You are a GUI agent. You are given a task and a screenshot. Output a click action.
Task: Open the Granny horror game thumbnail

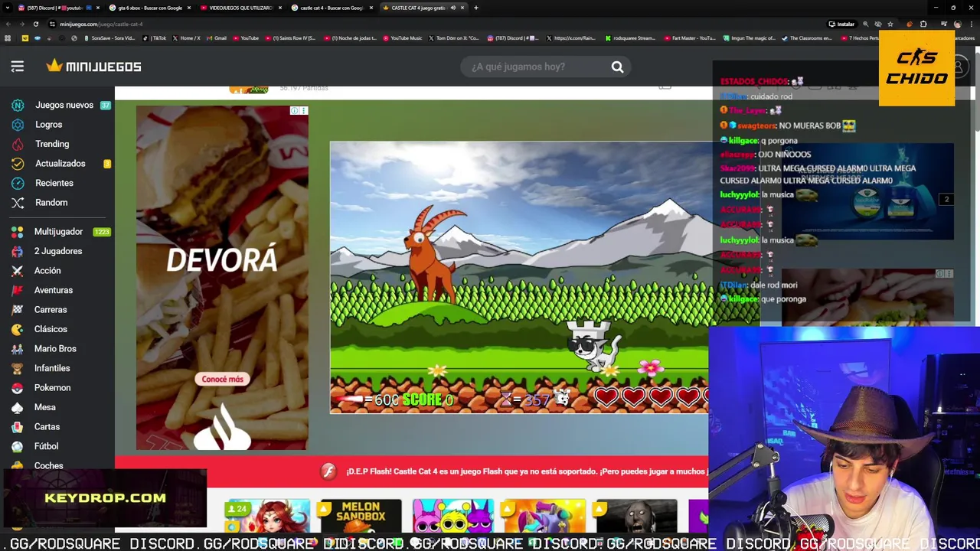point(635,516)
